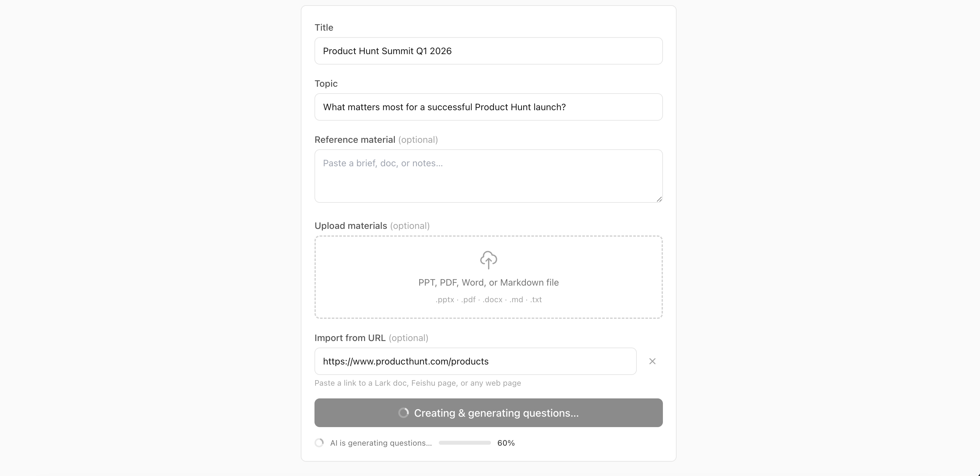This screenshot has height=476, width=980.
Task: Clear the Import from URL field
Action: pyautogui.click(x=652, y=361)
